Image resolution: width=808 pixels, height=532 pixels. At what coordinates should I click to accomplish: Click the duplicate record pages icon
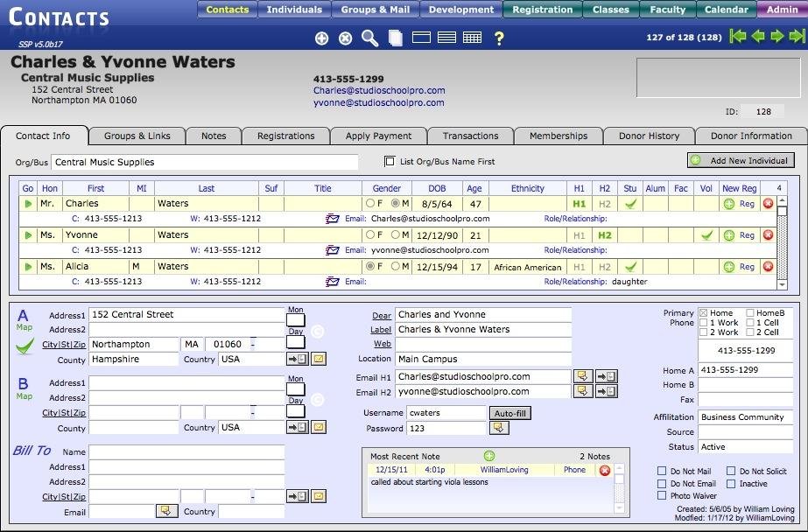pos(395,38)
